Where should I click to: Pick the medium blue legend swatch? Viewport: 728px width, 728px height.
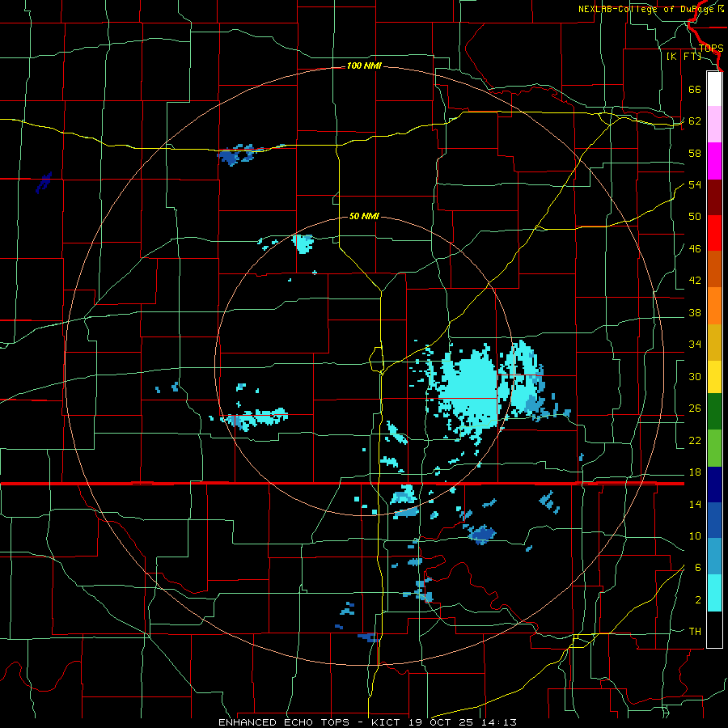click(714, 520)
